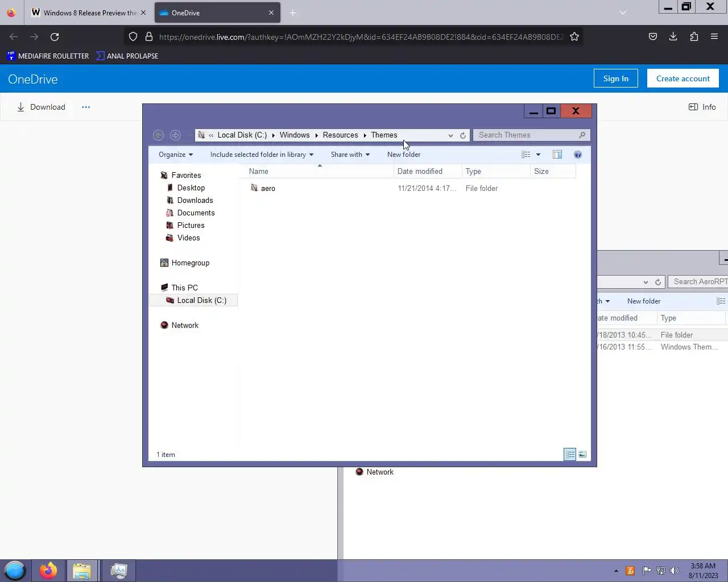Switch to Windows 8 Release Preview tab
The image size is (728, 582).
coord(89,13)
